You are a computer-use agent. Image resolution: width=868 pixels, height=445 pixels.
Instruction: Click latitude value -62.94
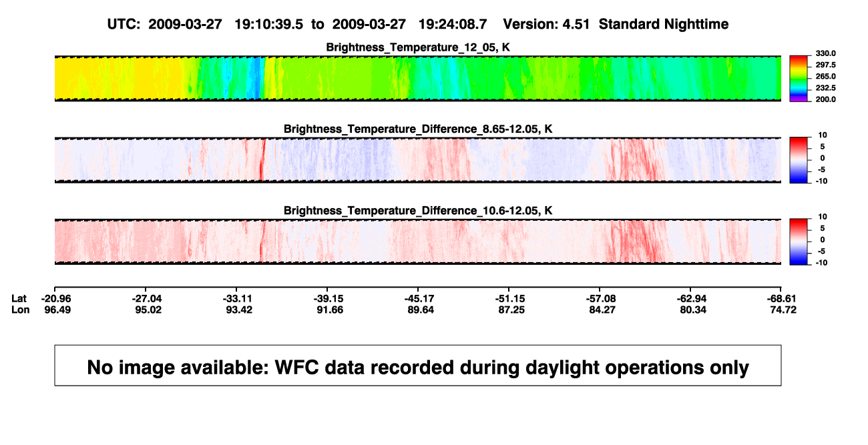click(x=690, y=298)
